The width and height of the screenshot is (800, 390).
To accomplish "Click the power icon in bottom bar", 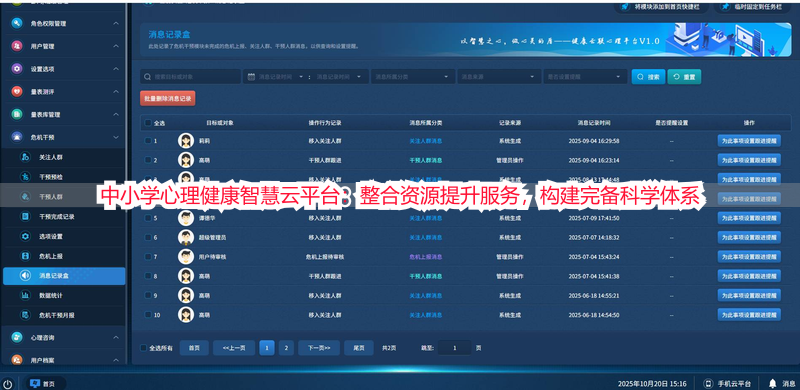I will (x=8, y=383).
